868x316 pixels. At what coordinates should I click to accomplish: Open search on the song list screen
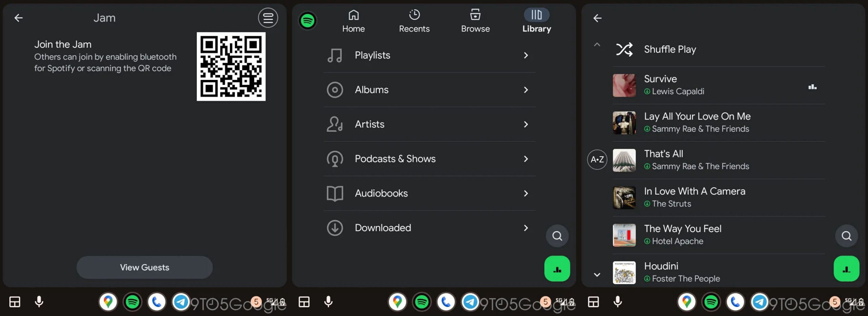(x=846, y=236)
